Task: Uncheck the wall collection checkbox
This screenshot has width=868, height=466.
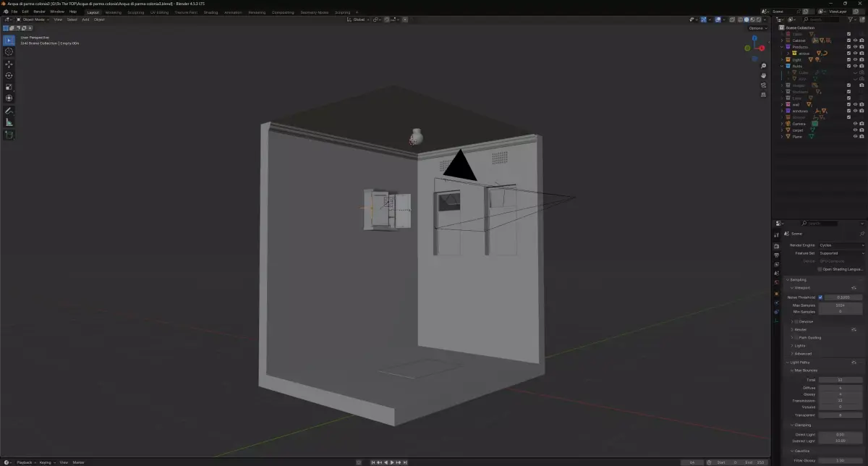Action: click(848, 104)
